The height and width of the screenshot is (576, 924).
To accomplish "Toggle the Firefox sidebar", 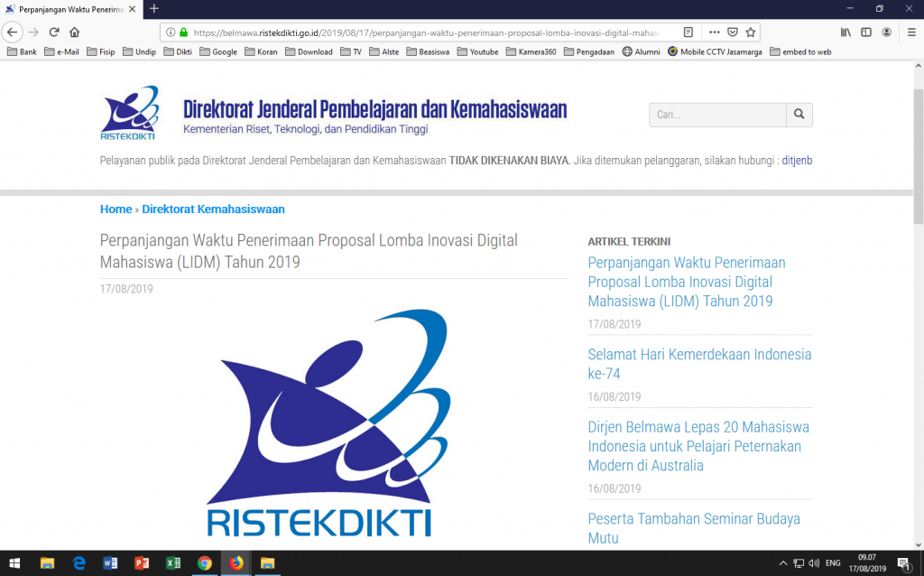I will [866, 33].
